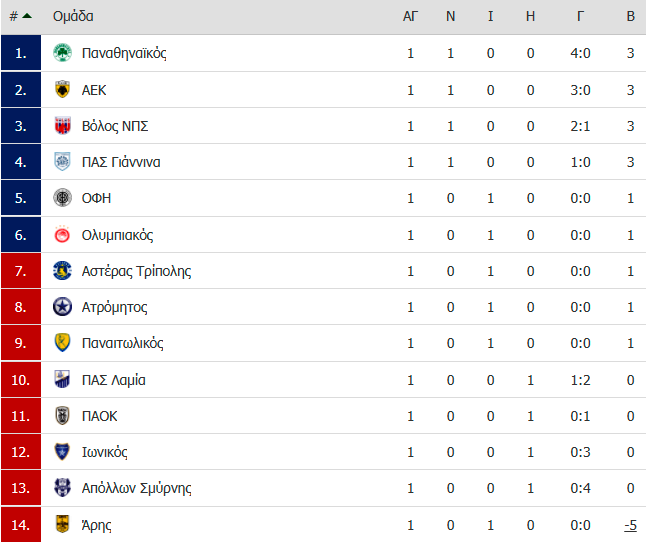Click the Βόλος ΝΠΣ crest icon
Viewport: 646px width, 542px height.
(x=62, y=126)
